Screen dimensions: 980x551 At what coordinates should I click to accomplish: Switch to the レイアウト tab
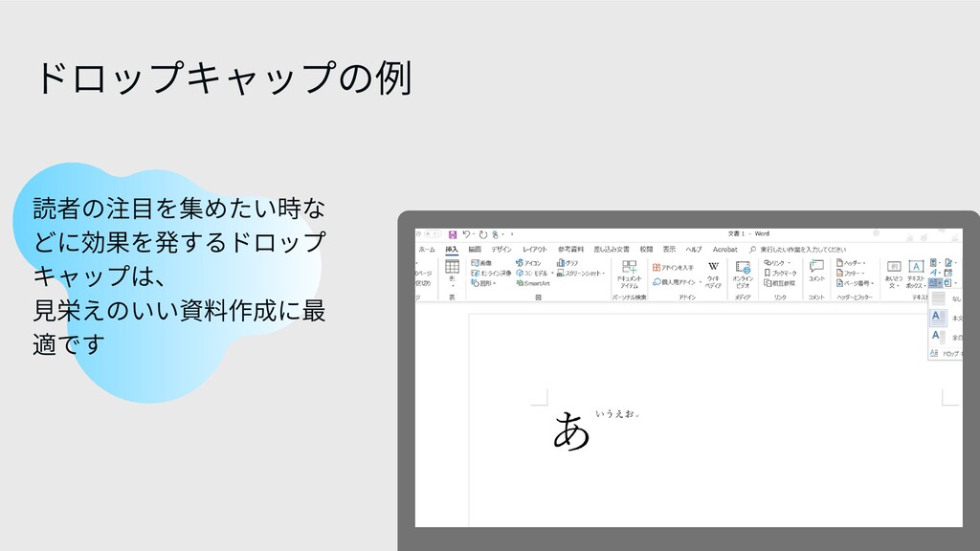(x=535, y=250)
